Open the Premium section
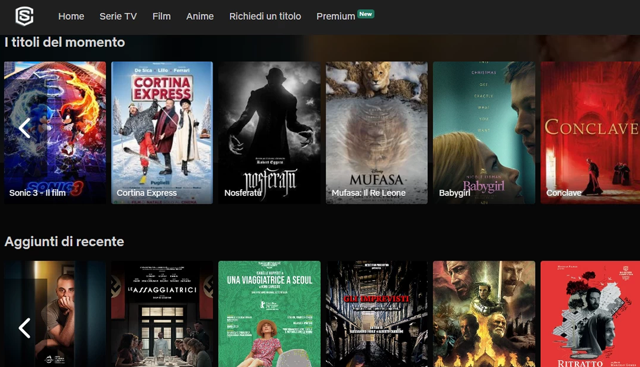 pyautogui.click(x=336, y=16)
